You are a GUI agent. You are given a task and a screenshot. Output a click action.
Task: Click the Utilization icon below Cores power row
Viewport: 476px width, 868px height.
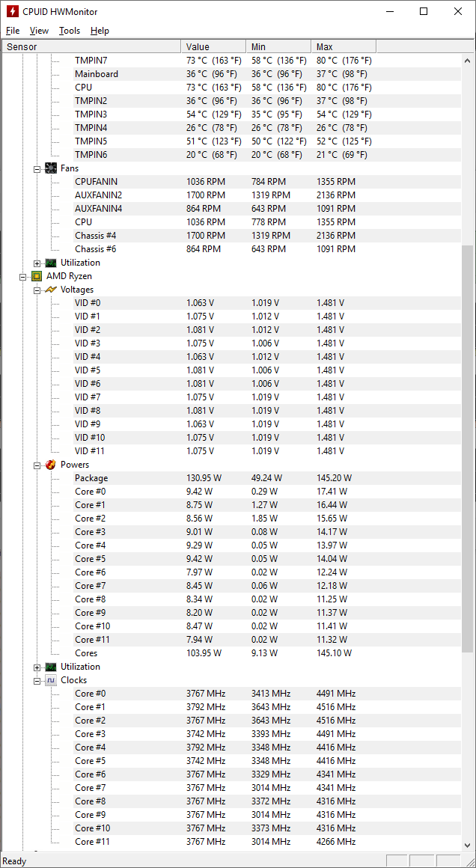tap(51, 667)
